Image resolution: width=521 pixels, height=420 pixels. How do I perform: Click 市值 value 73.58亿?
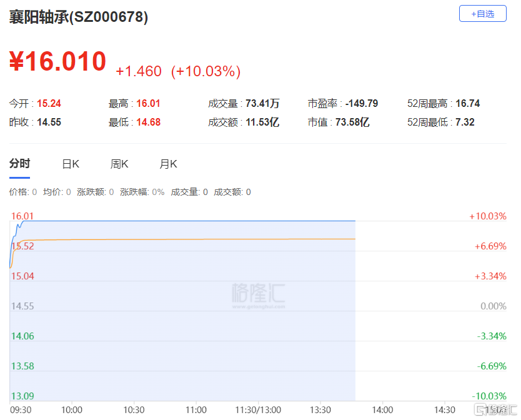pos(352,122)
